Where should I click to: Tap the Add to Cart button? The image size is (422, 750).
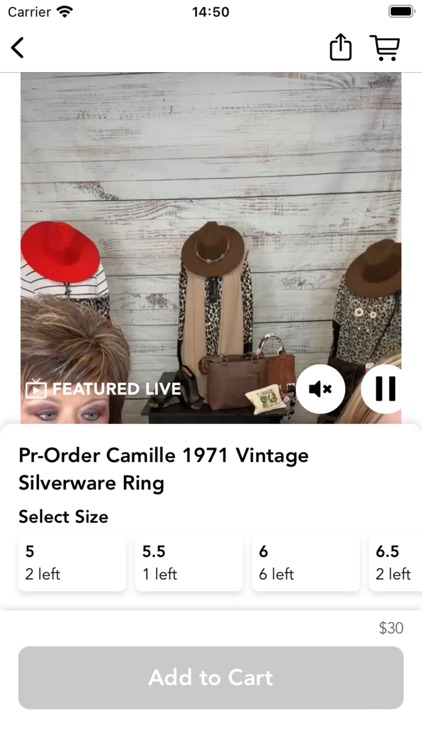tap(211, 678)
